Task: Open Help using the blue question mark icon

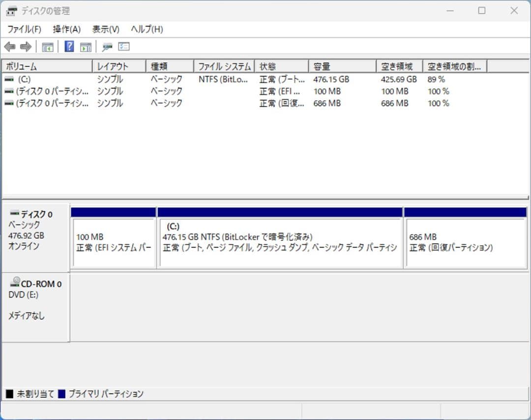Action: (x=69, y=46)
